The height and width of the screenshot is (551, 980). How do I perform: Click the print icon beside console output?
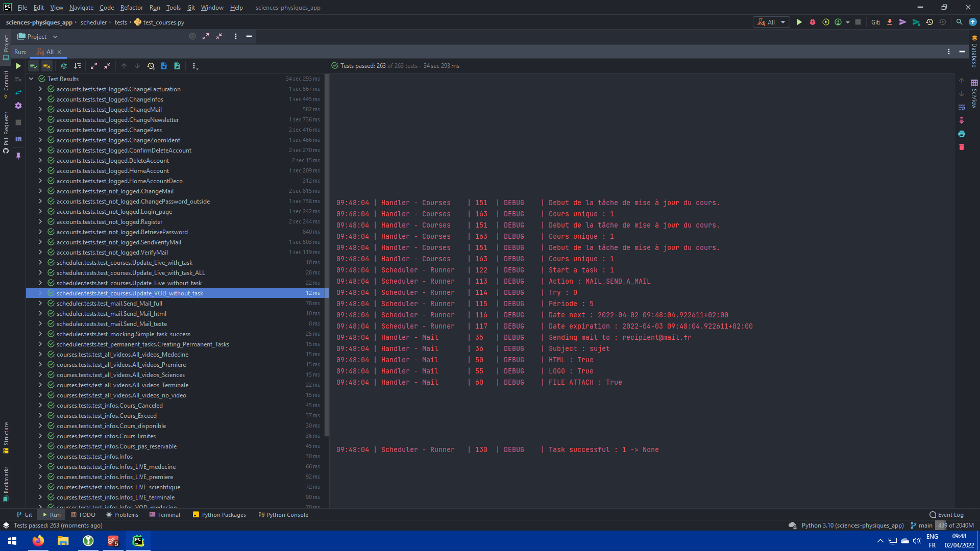pyautogui.click(x=962, y=134)
